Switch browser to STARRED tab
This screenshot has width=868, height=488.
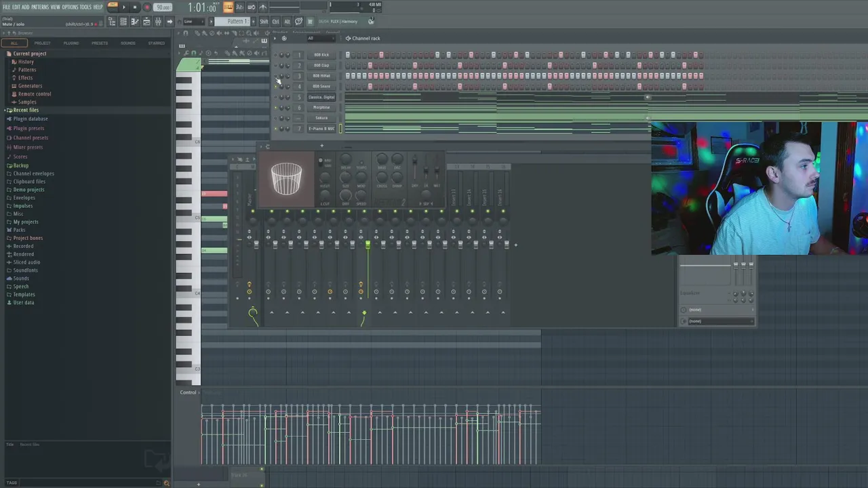157,43
